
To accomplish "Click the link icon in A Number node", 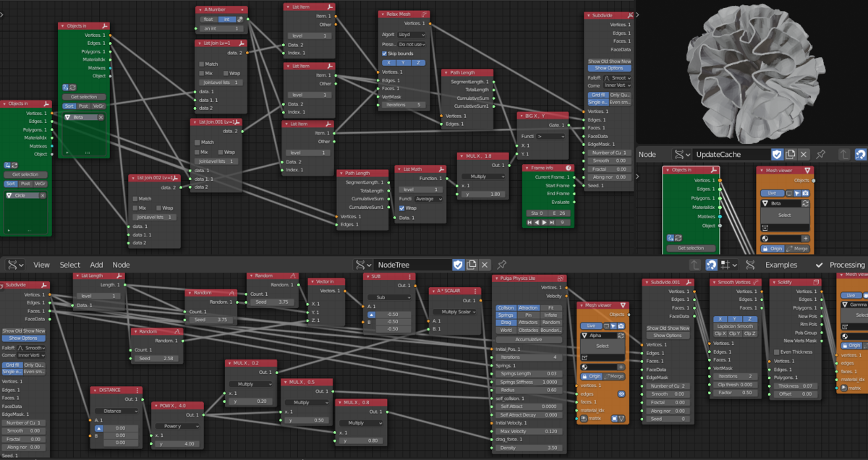I will click(x=241, y=20).
